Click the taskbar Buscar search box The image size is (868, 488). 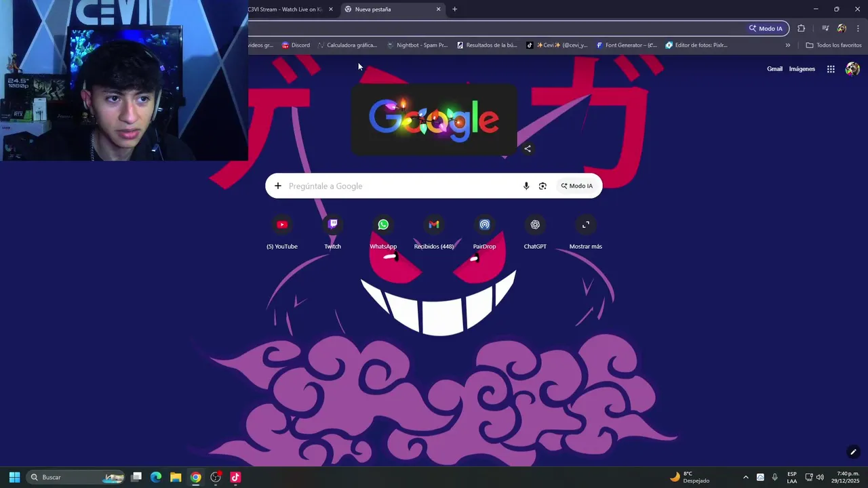(76, 477)
